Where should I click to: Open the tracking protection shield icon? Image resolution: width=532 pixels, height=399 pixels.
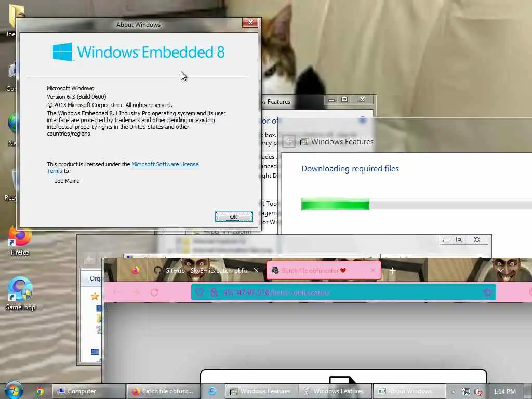(x=199, y=292)
